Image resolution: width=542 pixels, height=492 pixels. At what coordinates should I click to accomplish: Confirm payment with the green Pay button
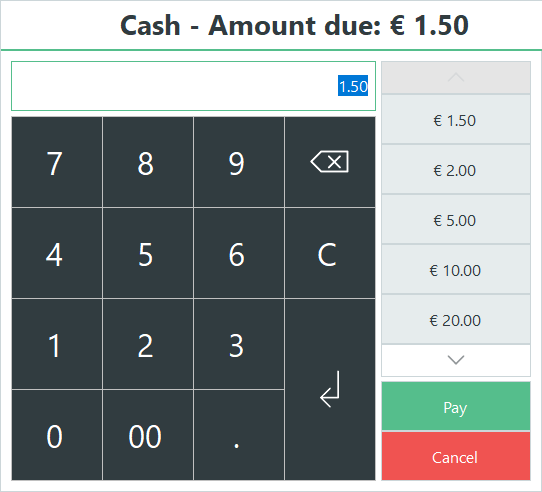[456, 406]
